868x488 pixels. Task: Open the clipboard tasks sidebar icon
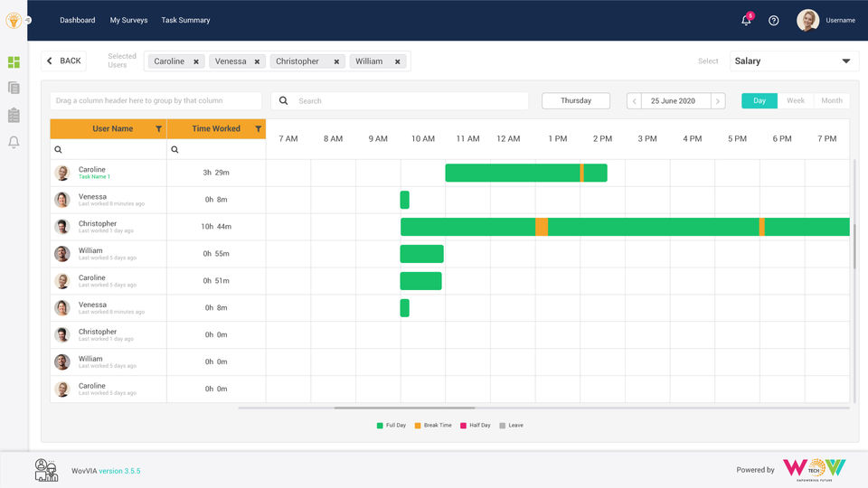click(14, 115)
